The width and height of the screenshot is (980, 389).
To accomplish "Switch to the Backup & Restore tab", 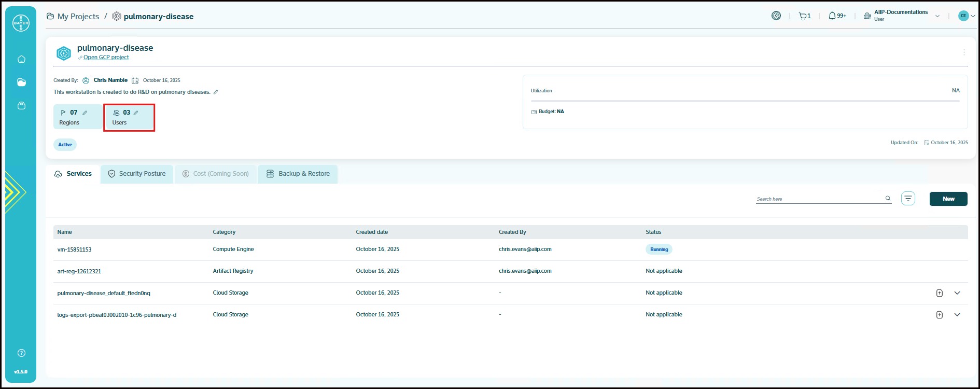I will click(x=298, y=174).
